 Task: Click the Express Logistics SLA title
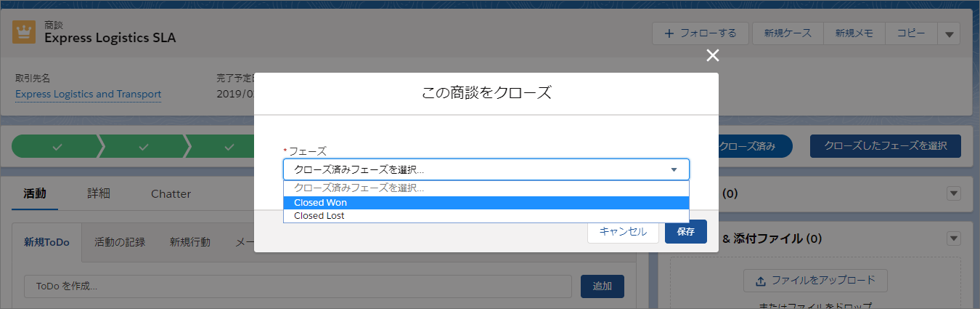(110, 38)
